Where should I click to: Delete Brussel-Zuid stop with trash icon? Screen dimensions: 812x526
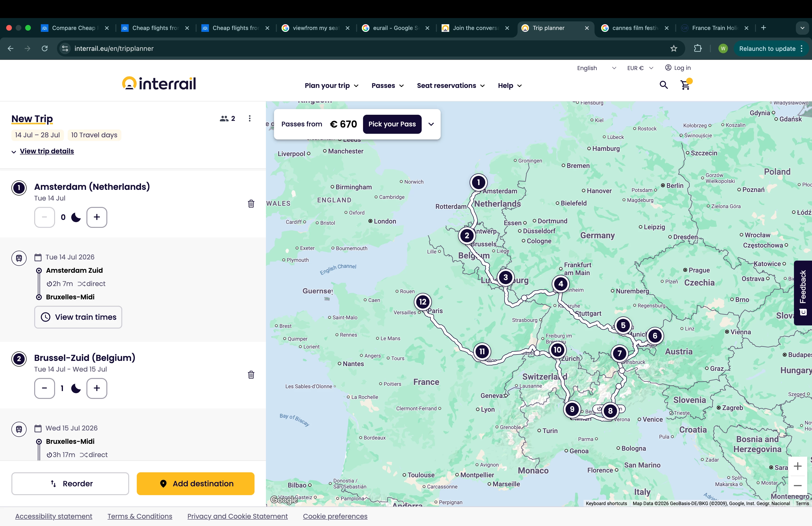point(251,375)
